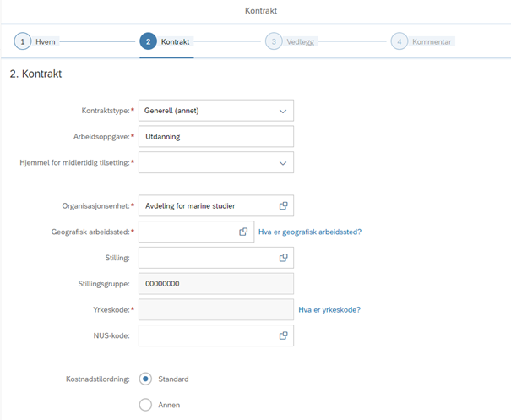511x420 pixels.
Task: Jump to step 3 circle Vedlegg
Action: point(274,41)
